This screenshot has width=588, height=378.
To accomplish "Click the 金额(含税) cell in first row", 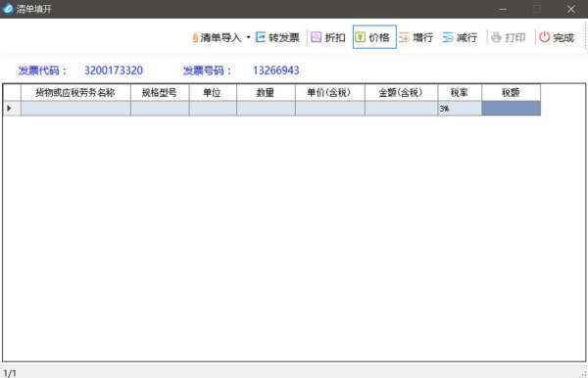I will click(401, 109).
